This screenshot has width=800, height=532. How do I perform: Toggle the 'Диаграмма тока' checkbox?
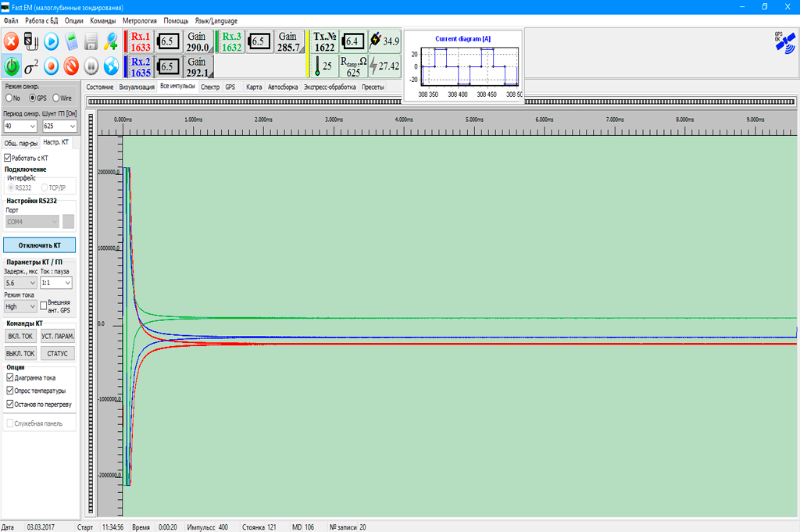[x=9, y=377]
